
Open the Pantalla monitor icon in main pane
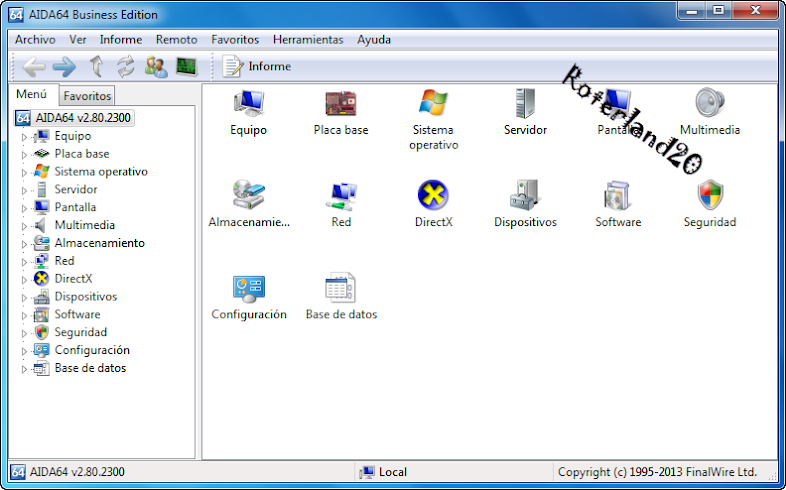coord(618,103)
